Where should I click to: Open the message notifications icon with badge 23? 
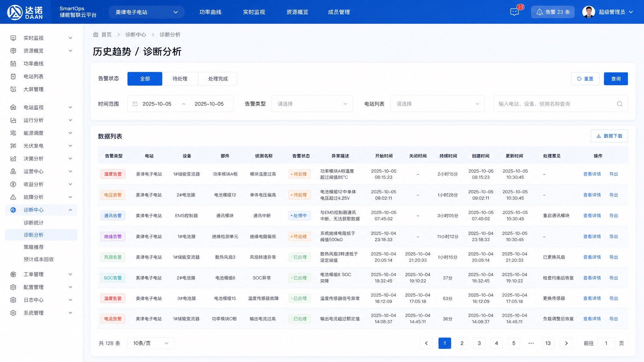pyautogui.click(x=514, y=12)
